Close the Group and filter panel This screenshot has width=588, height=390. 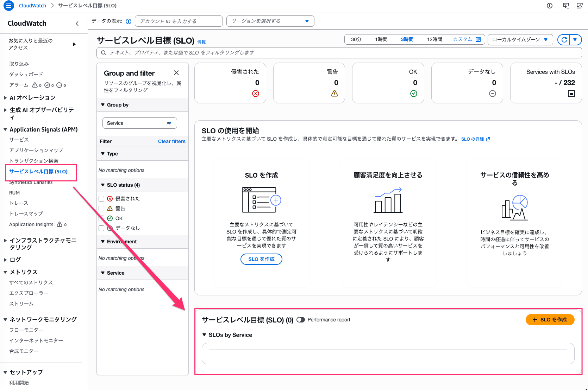pyautogui.click(x=176, y=73)
